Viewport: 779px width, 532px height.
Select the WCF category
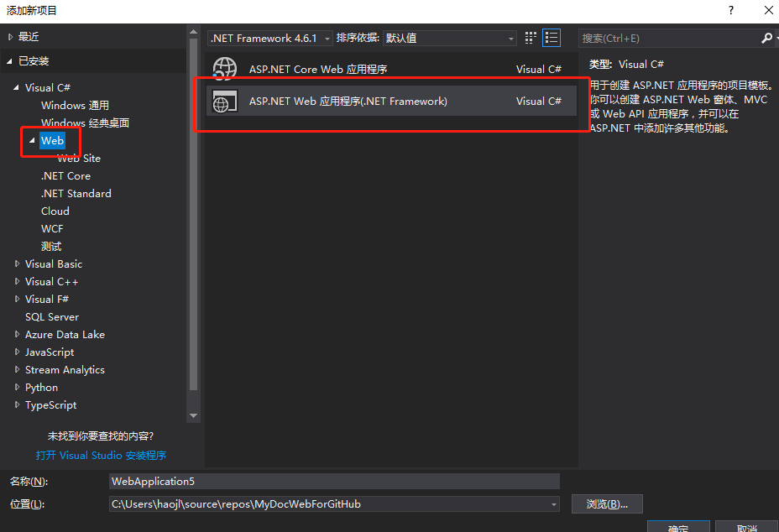pos(52,228)
